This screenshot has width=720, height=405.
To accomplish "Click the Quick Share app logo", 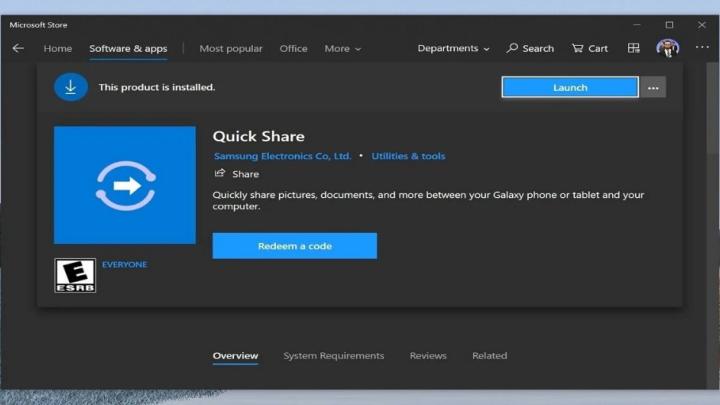I will [x=124, y=185].
